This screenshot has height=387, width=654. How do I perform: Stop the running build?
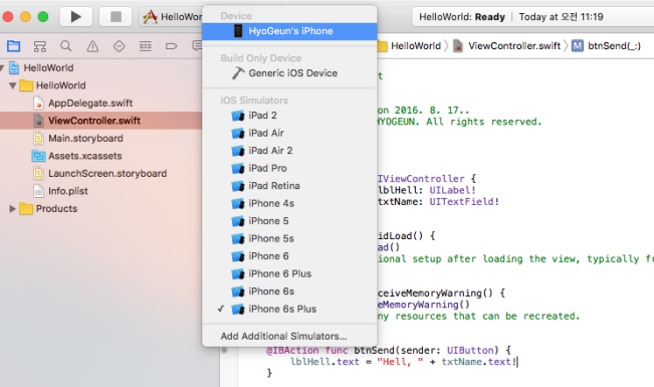(116, 17)
